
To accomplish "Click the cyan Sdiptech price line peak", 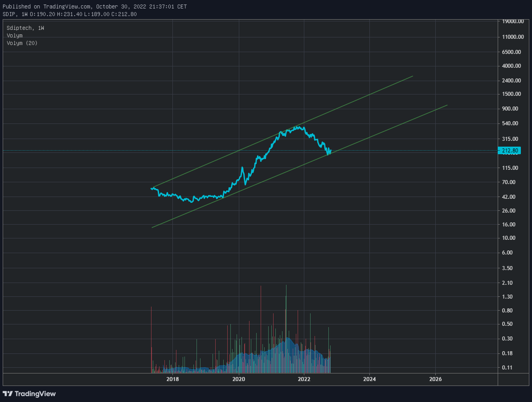I will (298, 127).
